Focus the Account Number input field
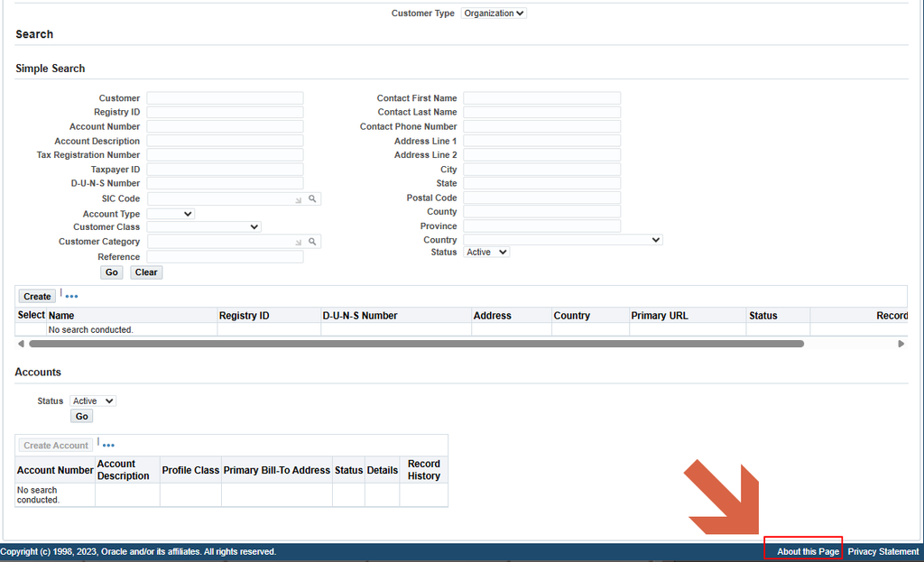The width and height of the screenshot is (924, 562). (225, 126)
